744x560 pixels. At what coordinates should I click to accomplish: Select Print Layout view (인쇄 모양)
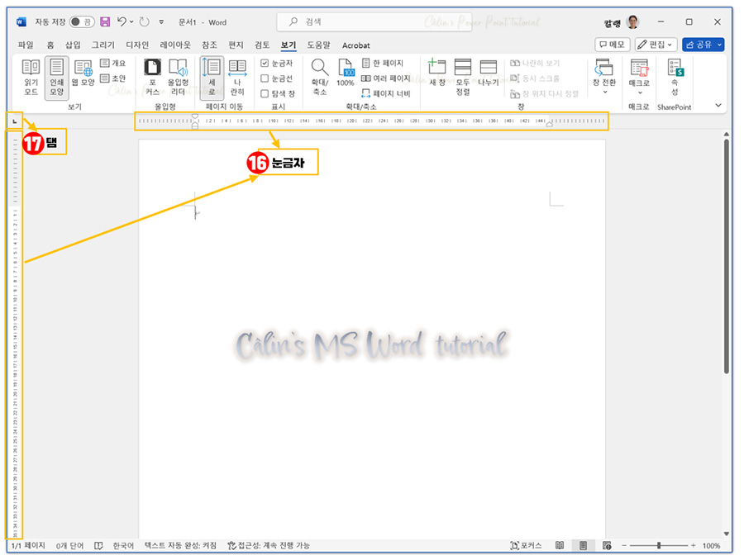(57, 78)
